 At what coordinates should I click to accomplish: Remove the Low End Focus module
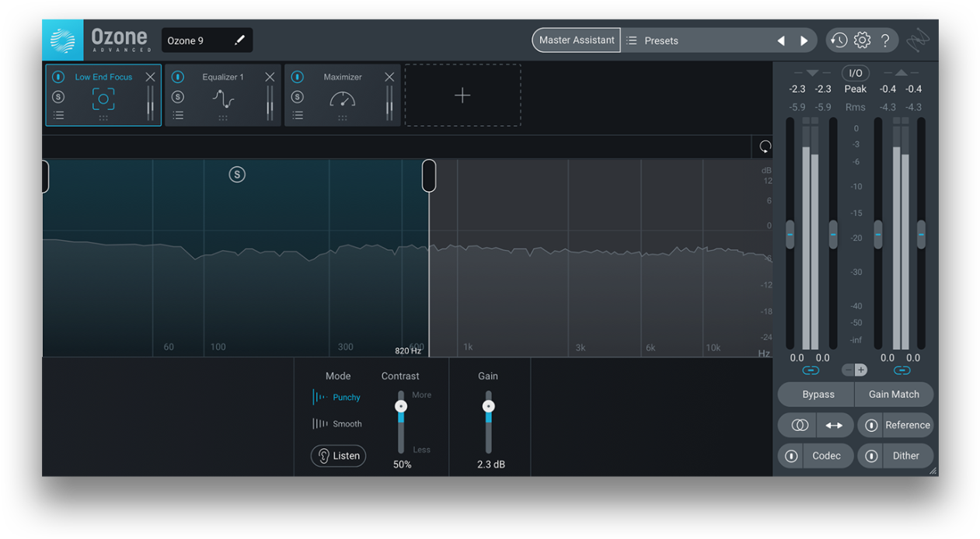(150, 77)
